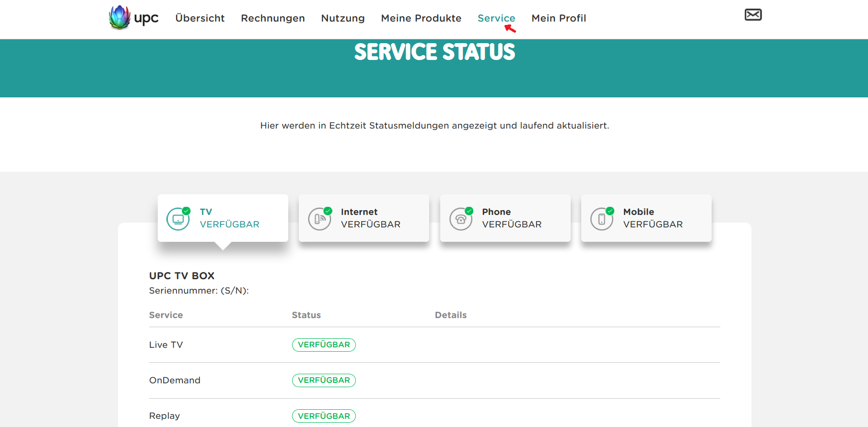Open Mein Profil page
The image size is (868, 427).
pos(559,18)
